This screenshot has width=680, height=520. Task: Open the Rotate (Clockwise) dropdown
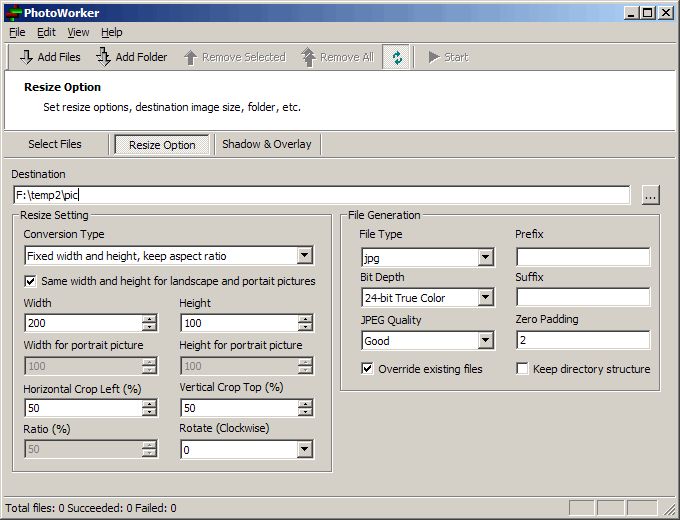point(304,450)
